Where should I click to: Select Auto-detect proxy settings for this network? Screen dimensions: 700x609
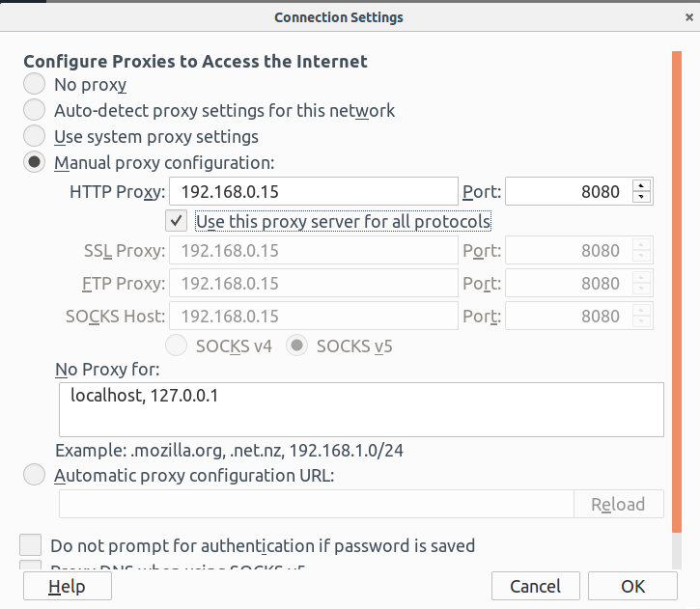[35, 110]
